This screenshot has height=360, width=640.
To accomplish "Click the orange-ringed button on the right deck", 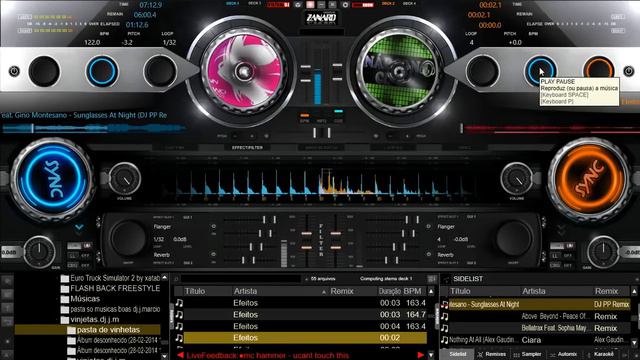I will tap(599, 71).
